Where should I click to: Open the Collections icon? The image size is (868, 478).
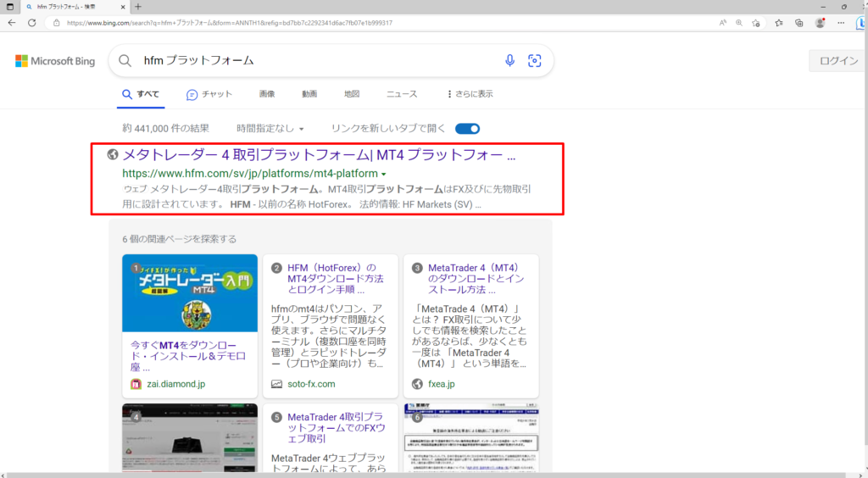click(x=798, y=23)
